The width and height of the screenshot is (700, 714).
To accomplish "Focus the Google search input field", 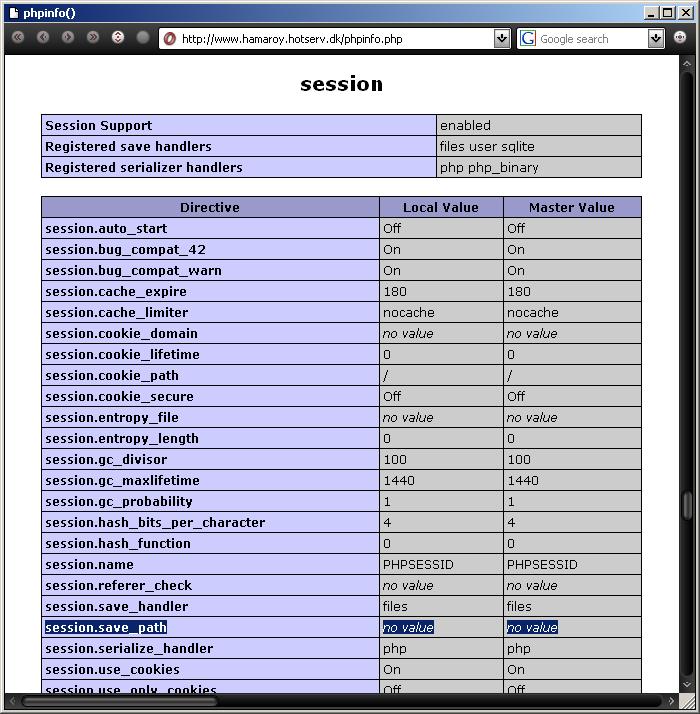I will point(592,39).
